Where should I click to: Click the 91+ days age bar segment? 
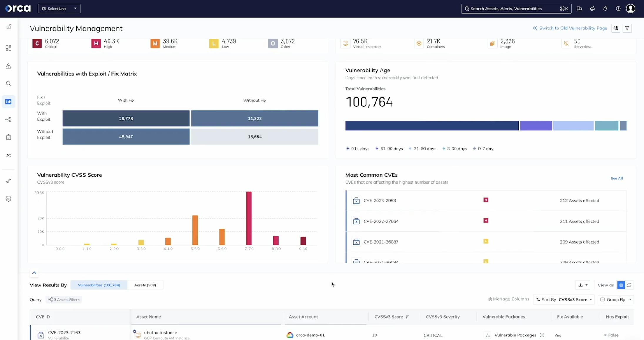(x=432, y=126)
